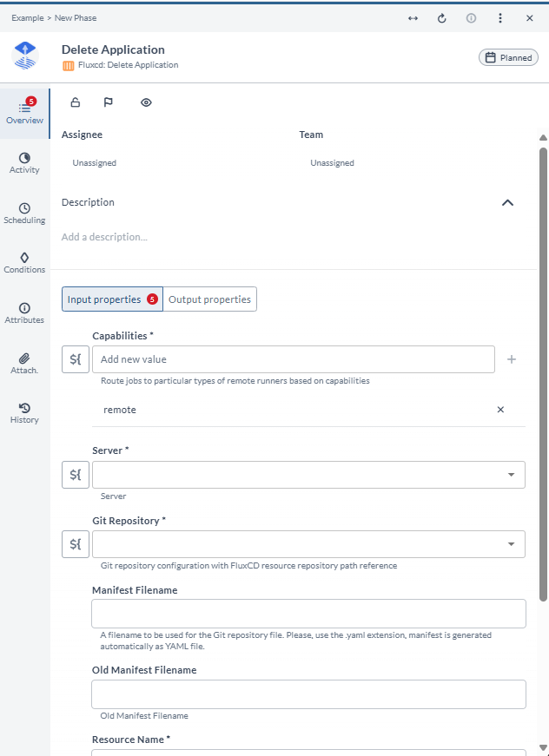This screenshot has height=756, width=549.
Task: Open the Git Repository dropdown
Action: click(308, 544)
